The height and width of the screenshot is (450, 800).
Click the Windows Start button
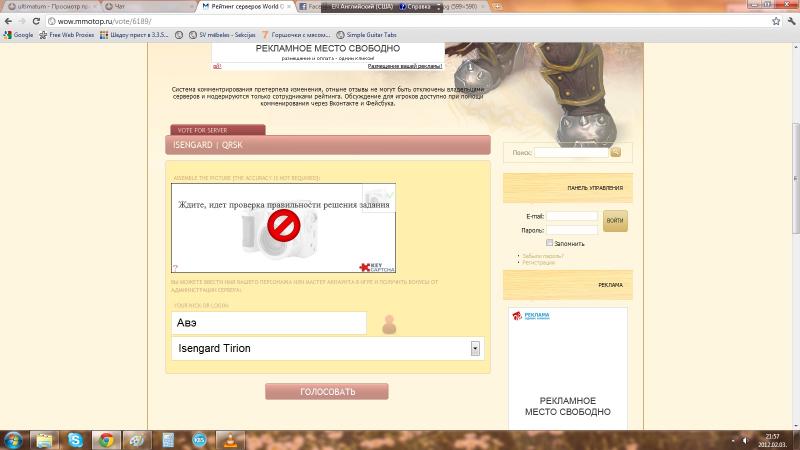(x=15, y=439)
